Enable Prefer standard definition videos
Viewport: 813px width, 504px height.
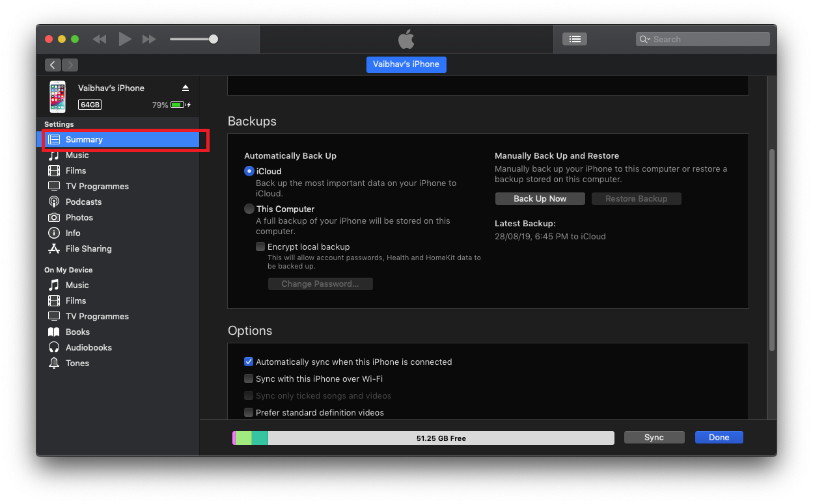pyautogui.click(x=249, y=412)
